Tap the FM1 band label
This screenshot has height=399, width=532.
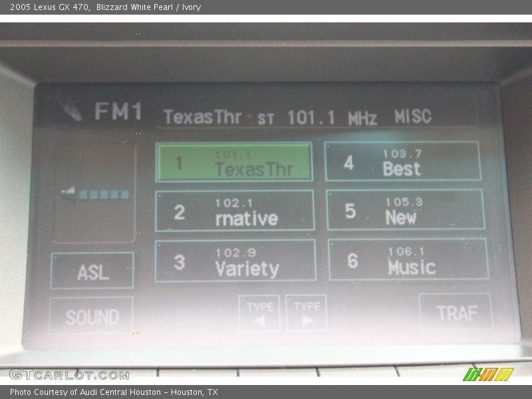(x=118, y=111)
